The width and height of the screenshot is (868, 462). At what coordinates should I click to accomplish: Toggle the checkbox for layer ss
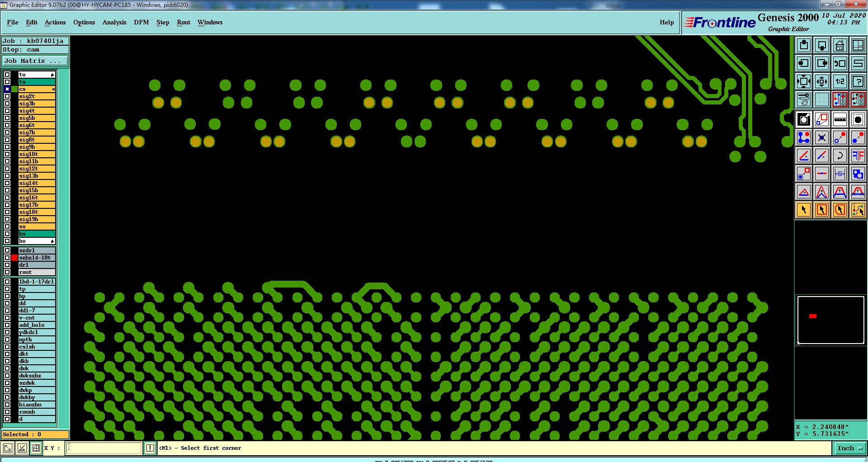coord(7,226)
